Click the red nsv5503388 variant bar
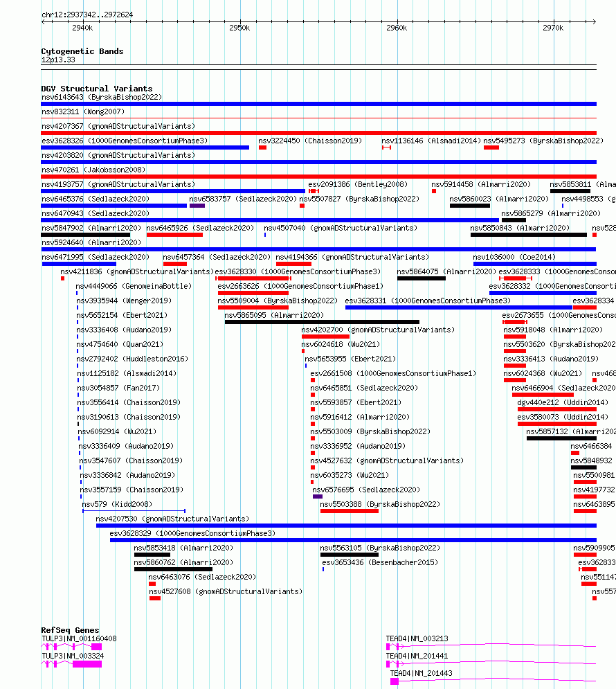 (x=350, y=510)
